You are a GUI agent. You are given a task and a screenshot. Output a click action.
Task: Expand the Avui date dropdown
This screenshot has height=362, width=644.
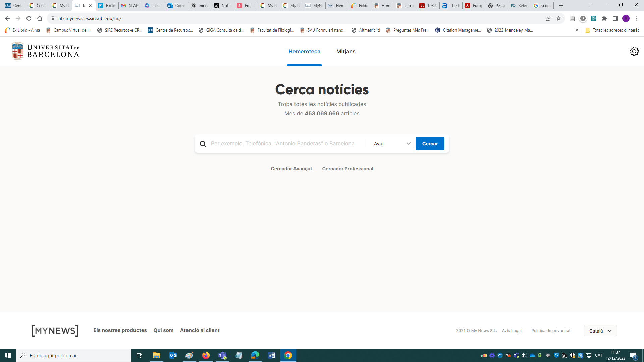pos(392,144)
